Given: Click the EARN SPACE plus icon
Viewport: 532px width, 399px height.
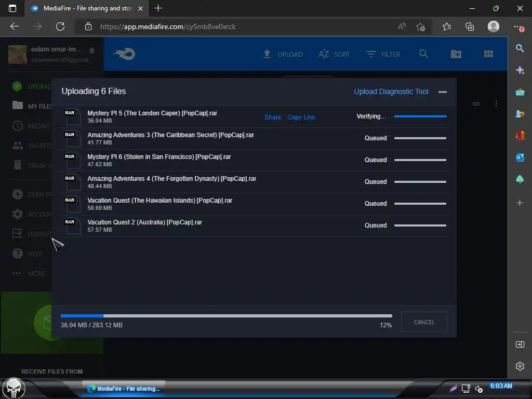Looking at the screenshot, I should point(17,194).
